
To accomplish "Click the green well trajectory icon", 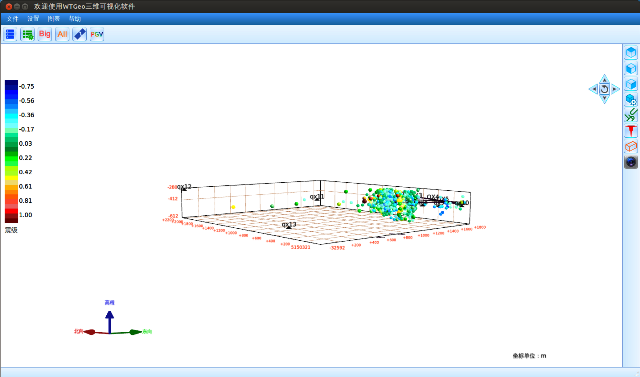I will point(631,115).
